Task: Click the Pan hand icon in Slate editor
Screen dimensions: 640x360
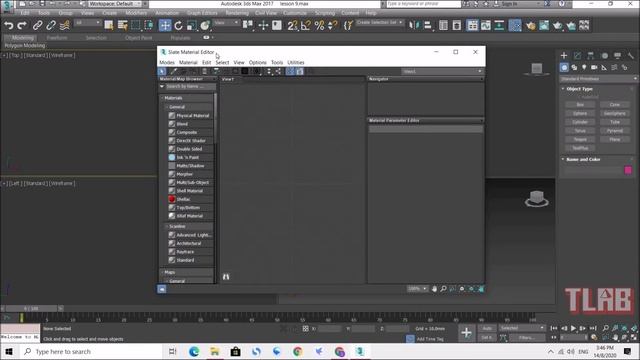Action: point(434,289)
